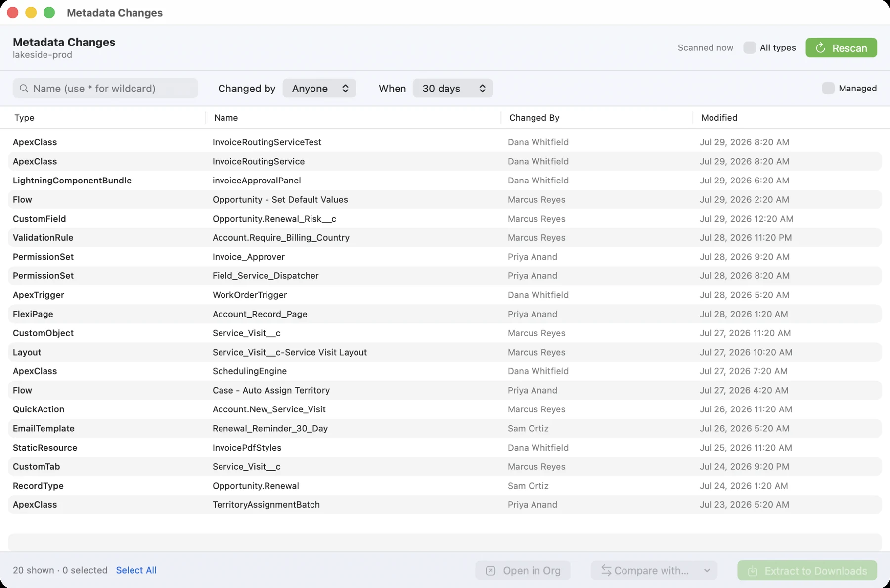Select the Invoice_Approver permission set
The image size is (890, 588).
(x=445, y=257)
